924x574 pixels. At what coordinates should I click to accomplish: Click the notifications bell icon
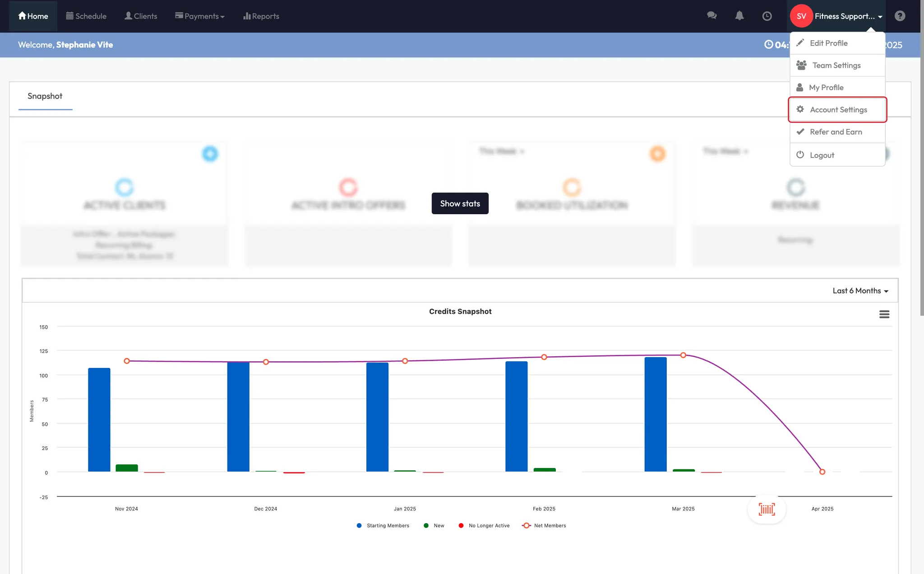tap(739, 16)
